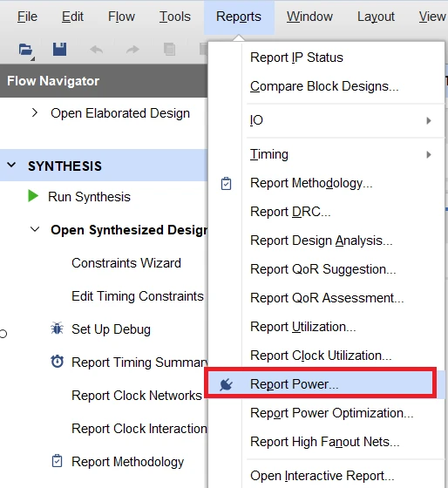Viewport: 448px width, 488px height.
Task: Click Set Up Debug
Action: (111, 329)
